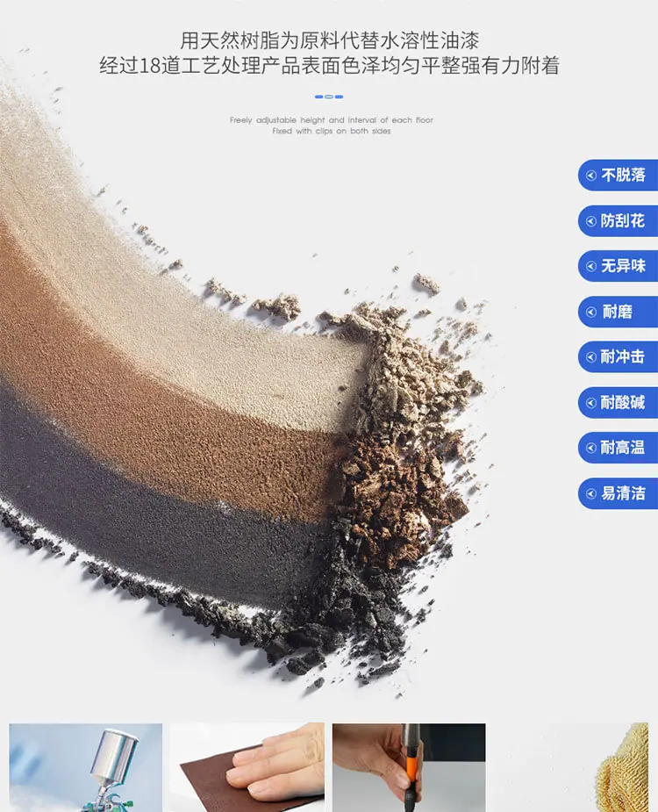Screen dimensions: 658x812
Task: Open the yellow cloth thumbnail
Action: [571, 767]
